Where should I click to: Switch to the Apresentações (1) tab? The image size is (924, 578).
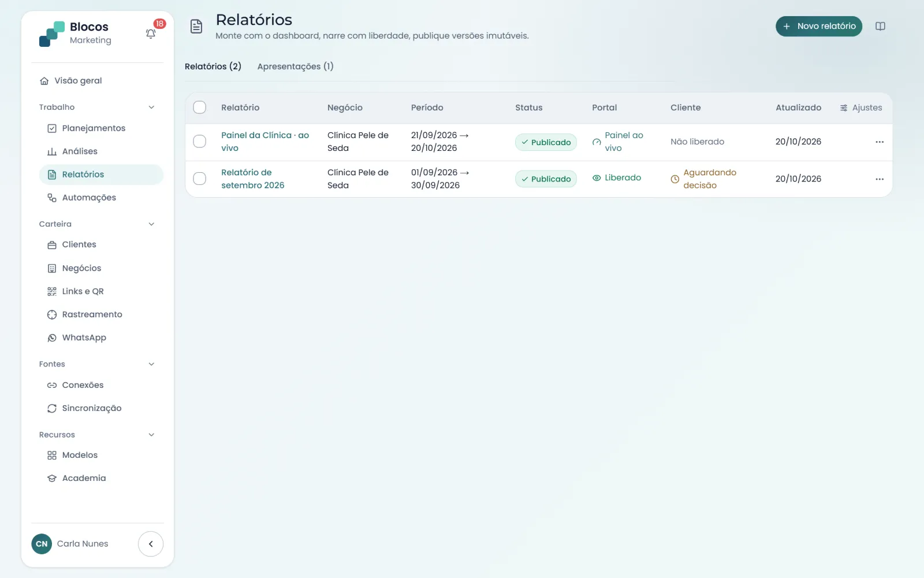coord(295,66)
